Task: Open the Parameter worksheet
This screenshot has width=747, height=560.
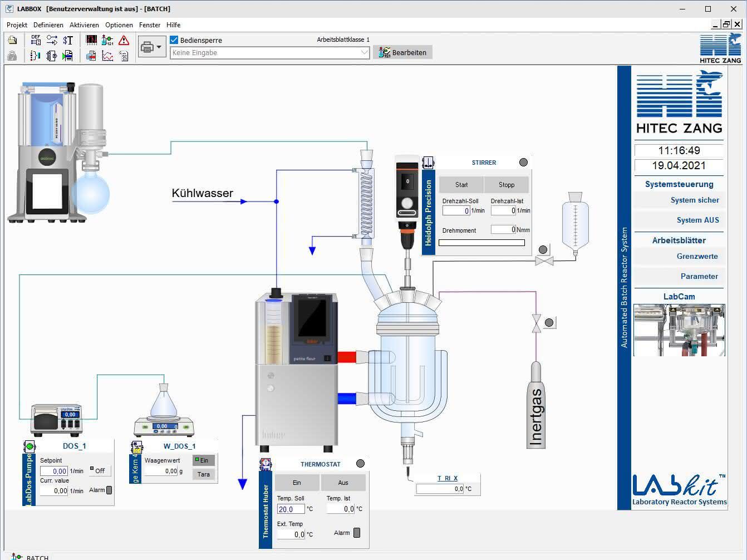Action: 679,277
